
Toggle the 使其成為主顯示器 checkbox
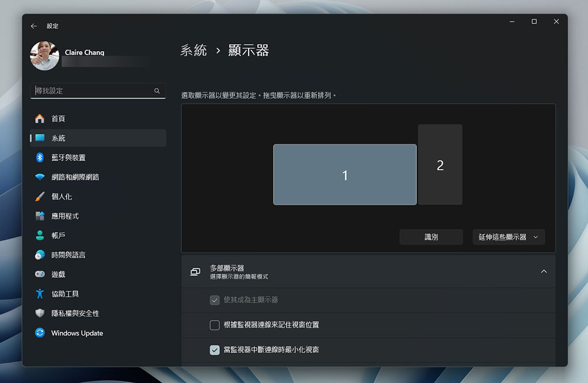[x=215, y=300]
